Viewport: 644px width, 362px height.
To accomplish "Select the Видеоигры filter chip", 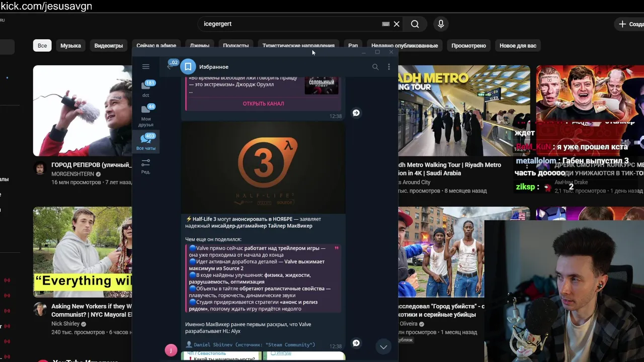I will 109,45.
